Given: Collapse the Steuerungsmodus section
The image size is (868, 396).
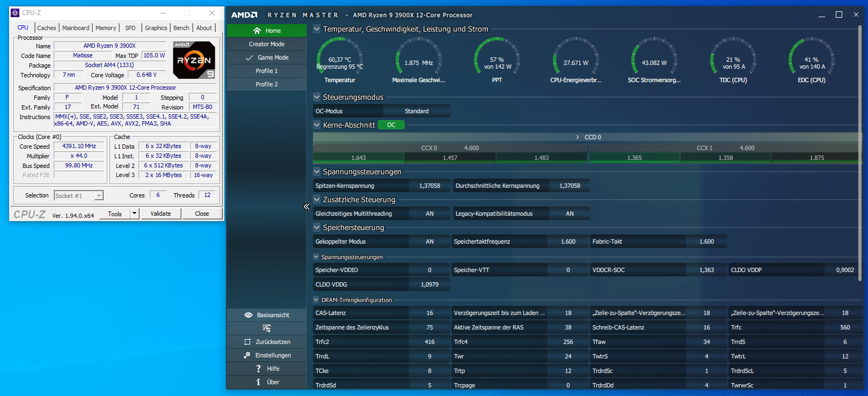Looking at the screenshot, I should tap(317, 97).
